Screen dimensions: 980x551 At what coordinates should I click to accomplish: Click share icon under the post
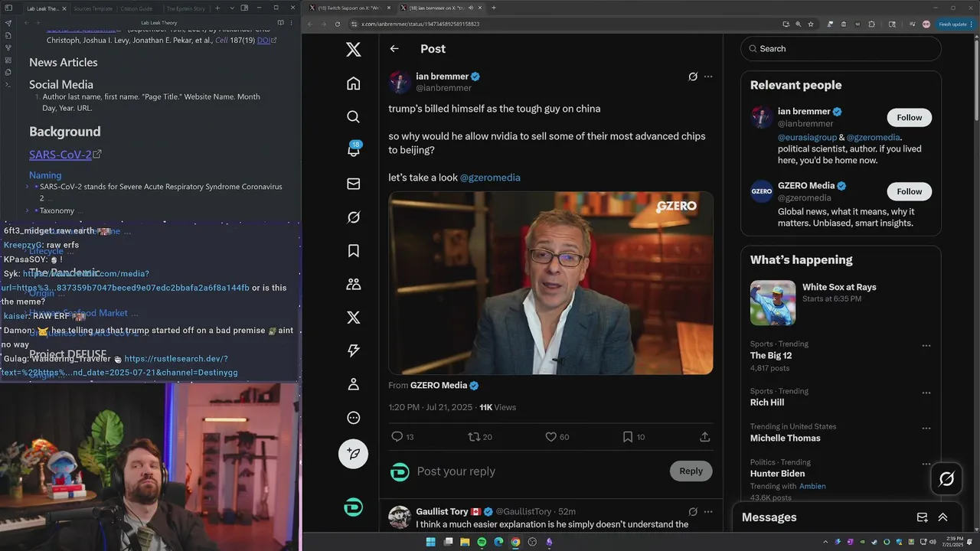[x=704, y=437]
